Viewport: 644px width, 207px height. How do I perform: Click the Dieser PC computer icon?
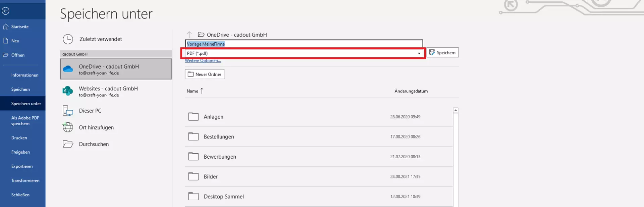click(68, 111)
